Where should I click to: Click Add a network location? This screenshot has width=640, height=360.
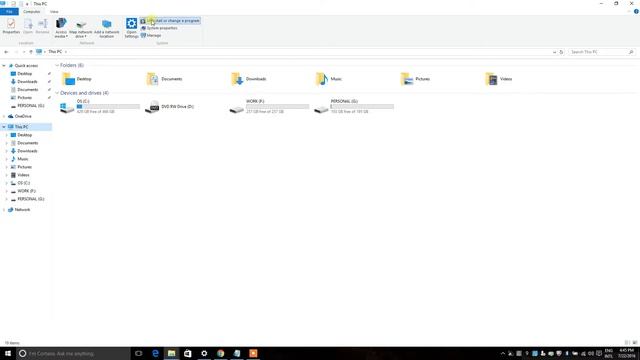107,28
